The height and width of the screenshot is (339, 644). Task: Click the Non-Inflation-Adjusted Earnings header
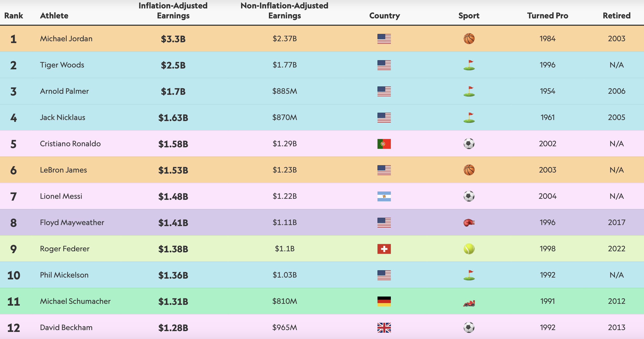(284, 11)
